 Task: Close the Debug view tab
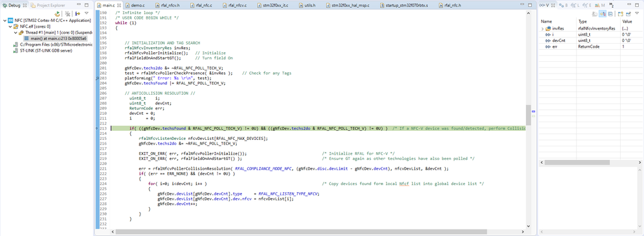(x=25, y=5)
